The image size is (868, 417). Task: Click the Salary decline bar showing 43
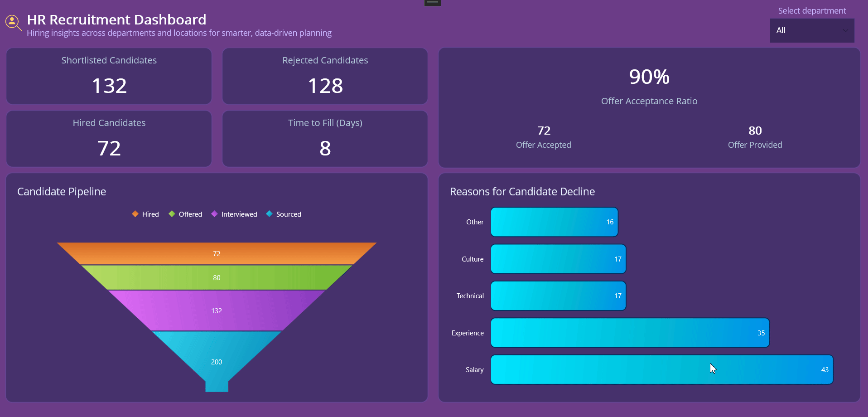(661, 369)
